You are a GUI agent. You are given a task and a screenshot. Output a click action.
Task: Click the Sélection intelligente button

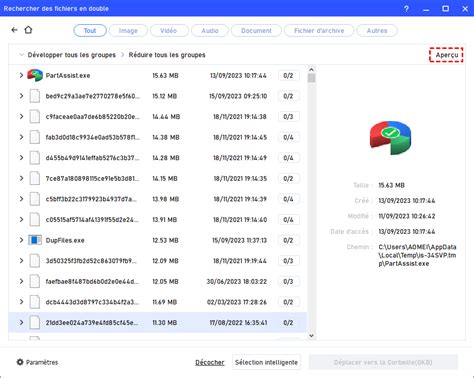[266, 362]
